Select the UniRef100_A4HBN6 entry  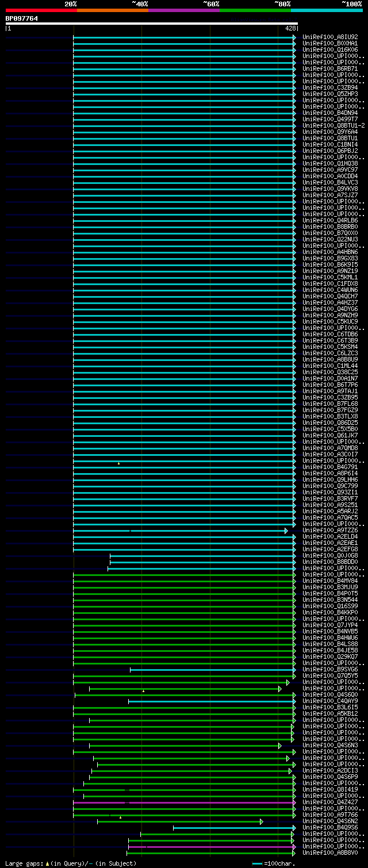(330, 252)
